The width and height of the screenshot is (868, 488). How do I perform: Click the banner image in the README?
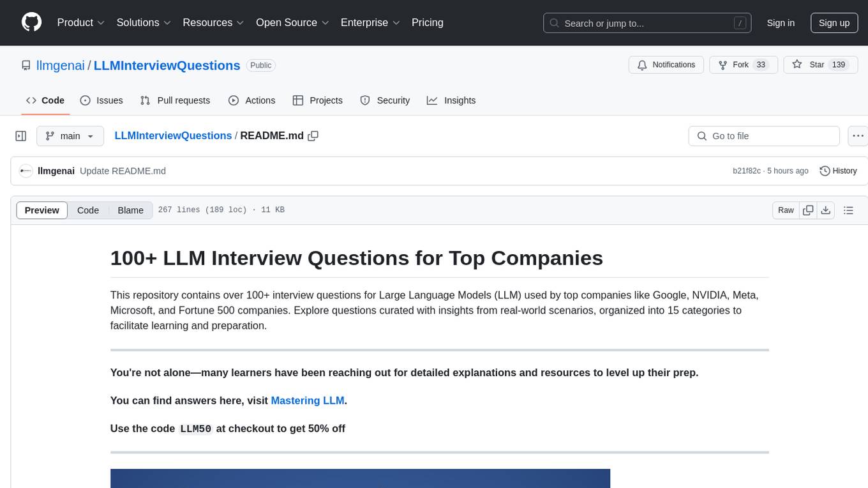tap(360, 478)
